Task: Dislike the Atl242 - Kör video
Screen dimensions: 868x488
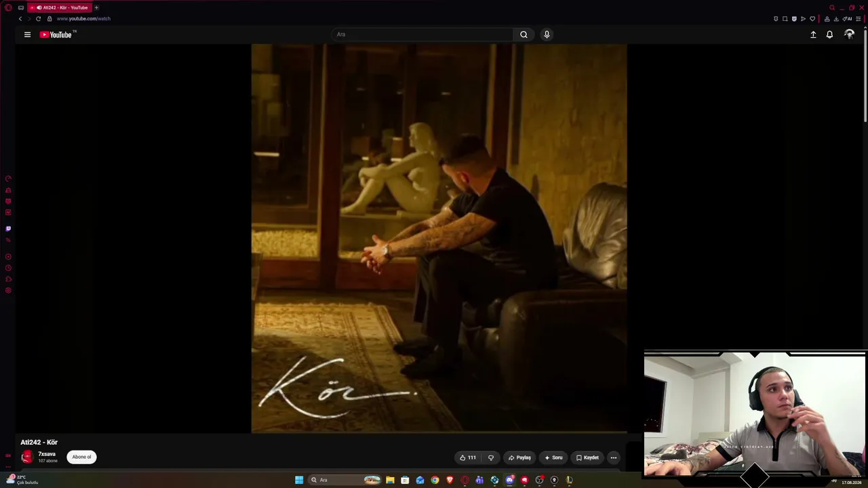Action: click(x=491, y=457)
